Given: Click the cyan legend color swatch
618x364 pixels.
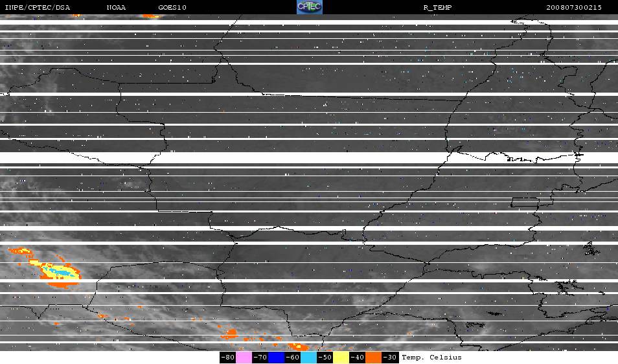Looking at the screenshot, I should click(x=308, y=358).
